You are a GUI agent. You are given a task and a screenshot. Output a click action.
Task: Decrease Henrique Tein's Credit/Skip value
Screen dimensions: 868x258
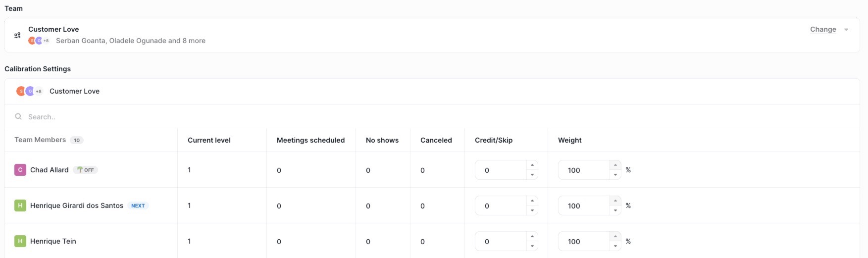532,246
